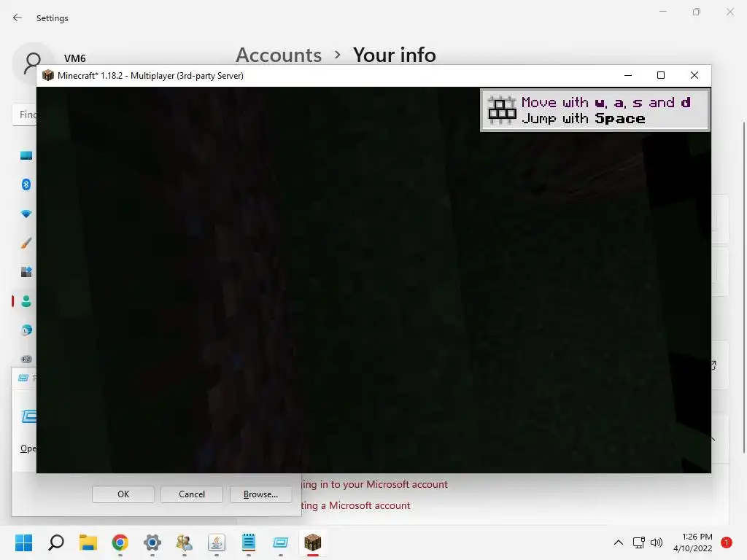Click the Settings window vertical scrollbar
747x560 pixels.
click(x=743, y=288)
